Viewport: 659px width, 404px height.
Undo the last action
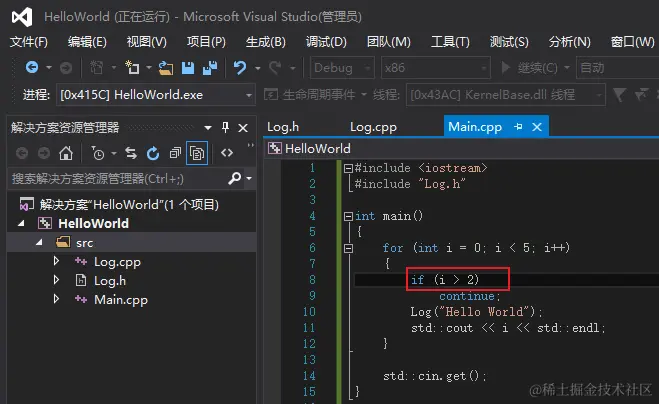(x=240, y=67)
